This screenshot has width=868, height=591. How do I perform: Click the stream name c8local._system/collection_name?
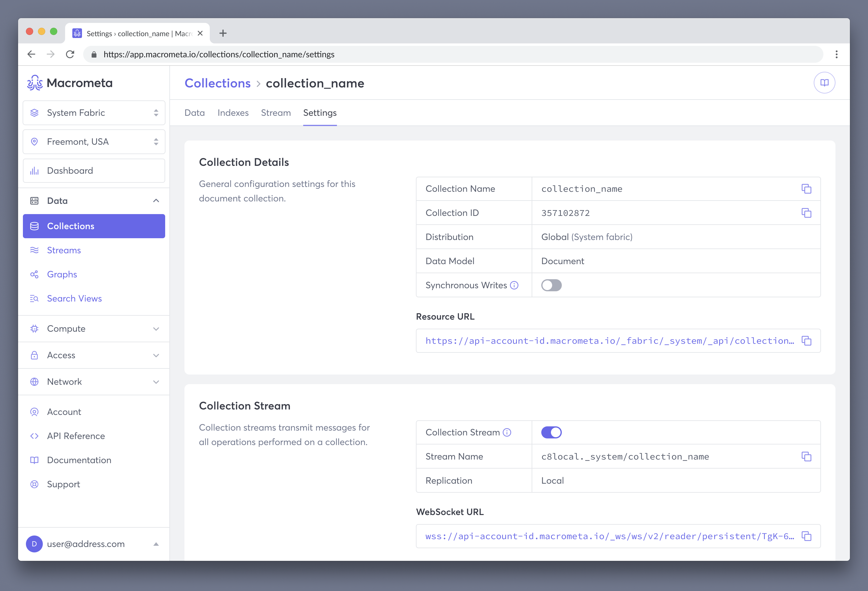pos(625,457)
